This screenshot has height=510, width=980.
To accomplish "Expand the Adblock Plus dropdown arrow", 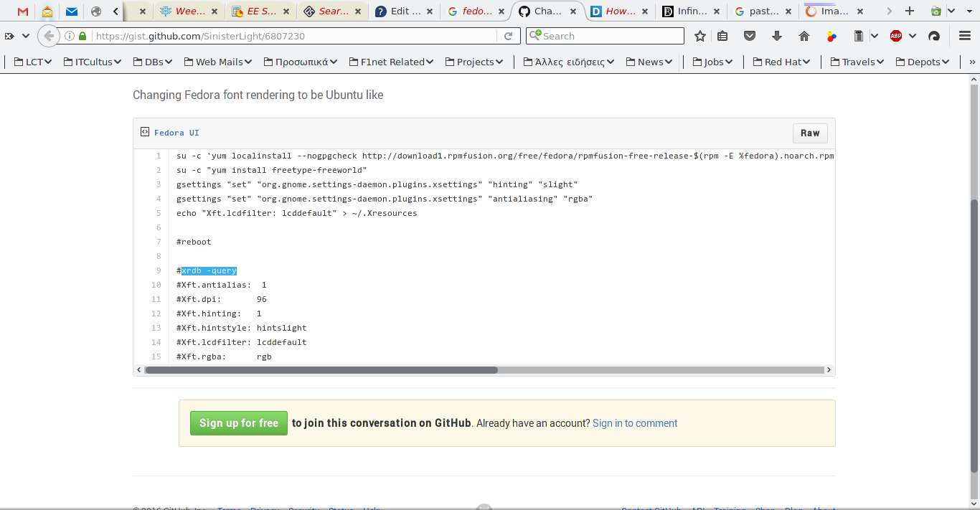I will click(x=913, y=36).
